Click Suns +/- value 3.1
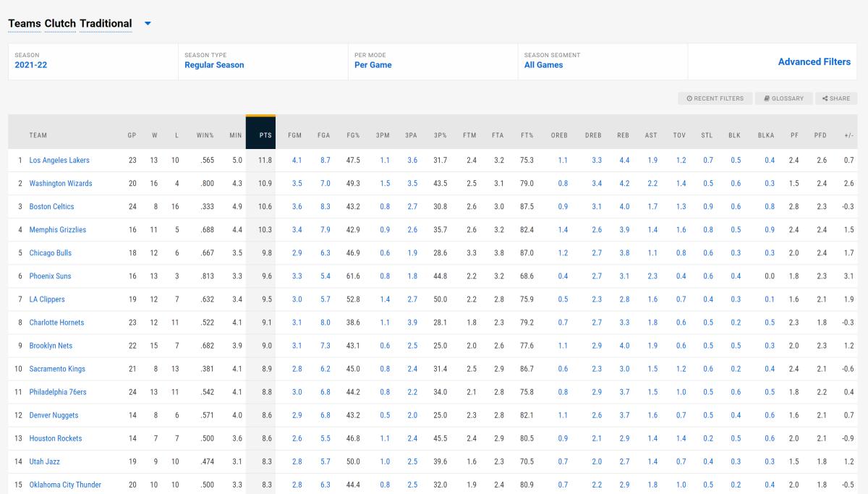The height and width of the screenshot is (494, 868). pos(849,276)
